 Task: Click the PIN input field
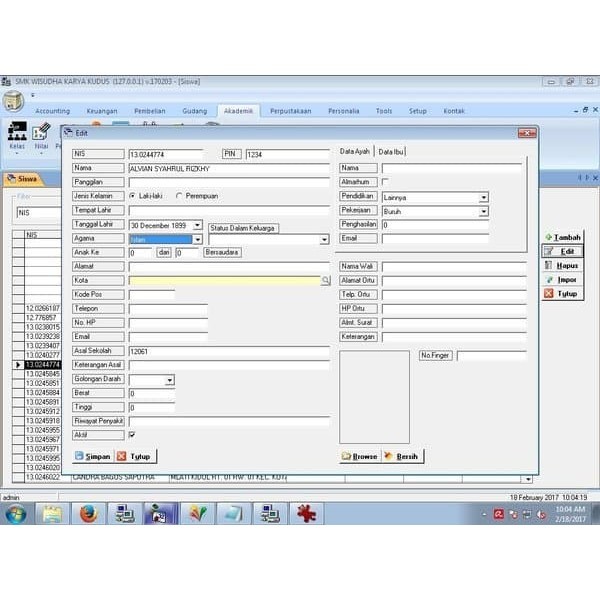287,154
